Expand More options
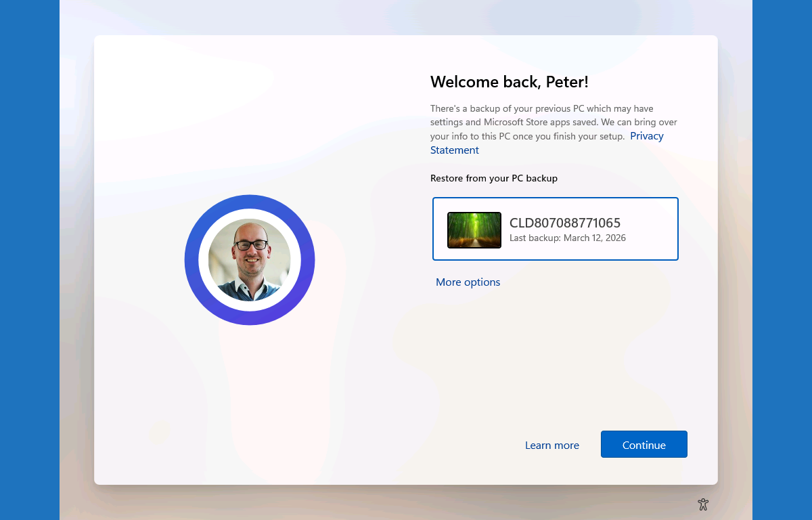This screenshot has width=812, height=520. [468, 282]
